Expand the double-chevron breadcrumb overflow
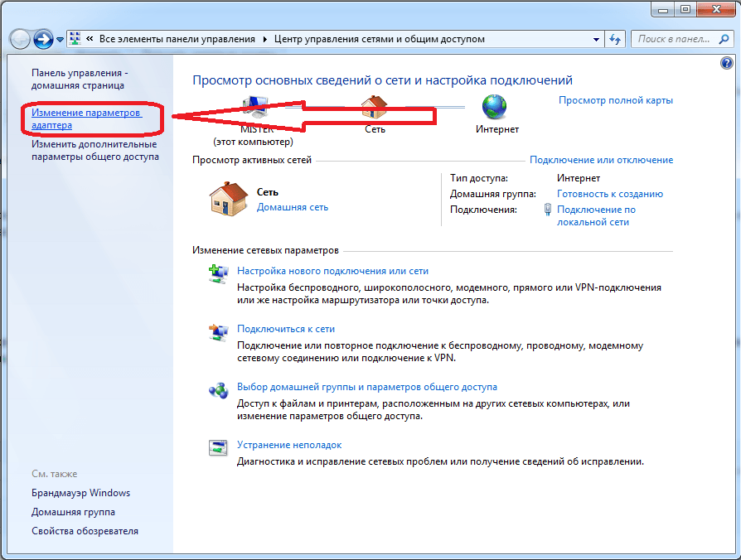 [90, 39]
